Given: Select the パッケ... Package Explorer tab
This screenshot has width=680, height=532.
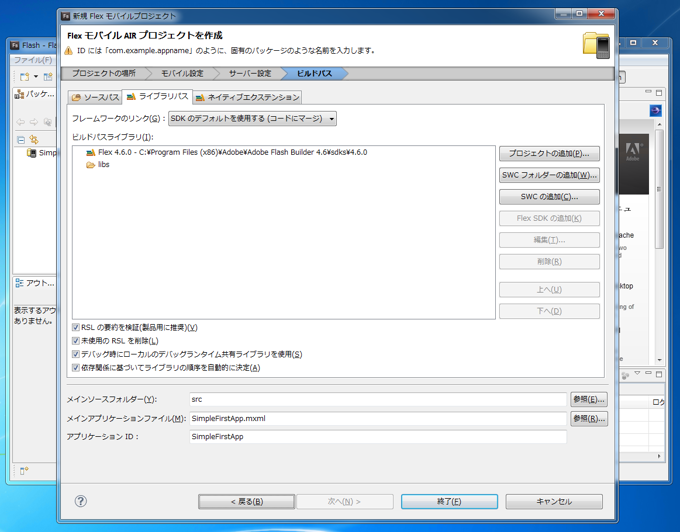Looking at the screenshot, I should tap(34, 94).
